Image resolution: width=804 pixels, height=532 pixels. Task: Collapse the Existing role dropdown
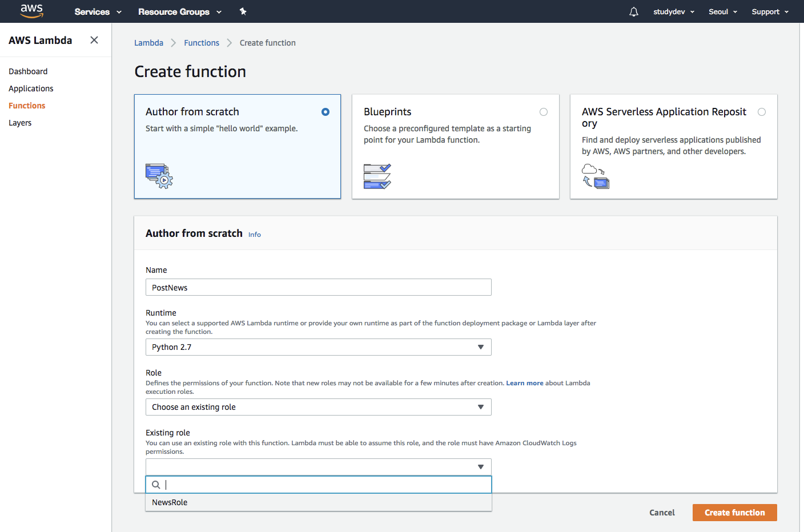(319, 467)
